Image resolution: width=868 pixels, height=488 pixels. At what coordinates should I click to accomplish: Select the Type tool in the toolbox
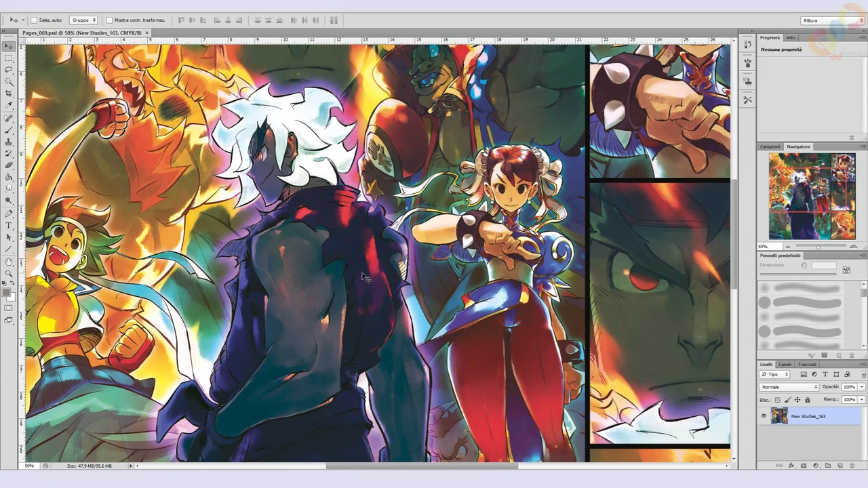coord(9,225)
